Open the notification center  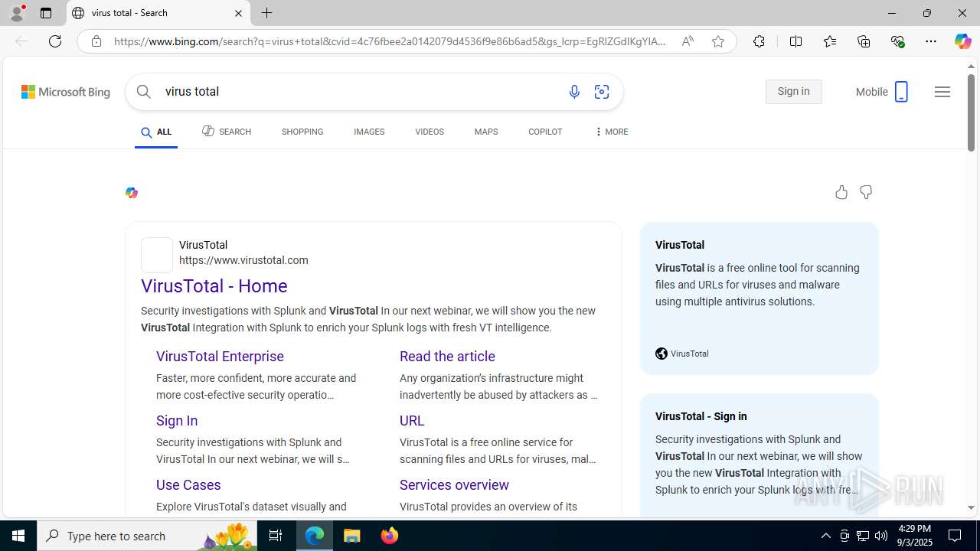pyautogui.click(x=955, y=536)
